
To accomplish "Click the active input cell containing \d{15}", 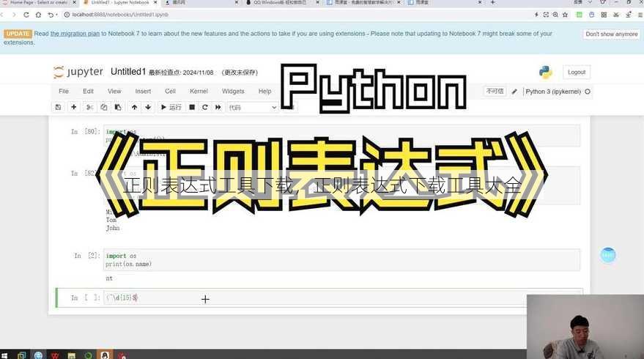I will tap(342, 297).
